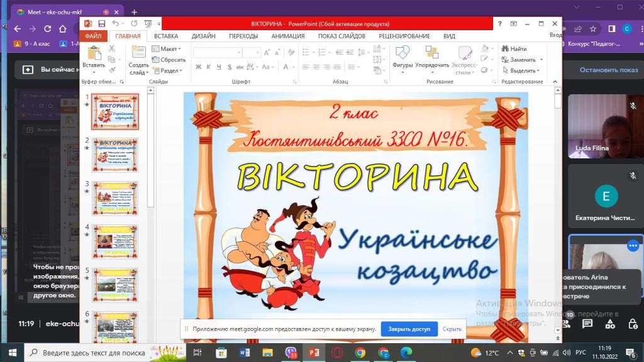Open the Макет (Layout) dropdown

point(166,48)
